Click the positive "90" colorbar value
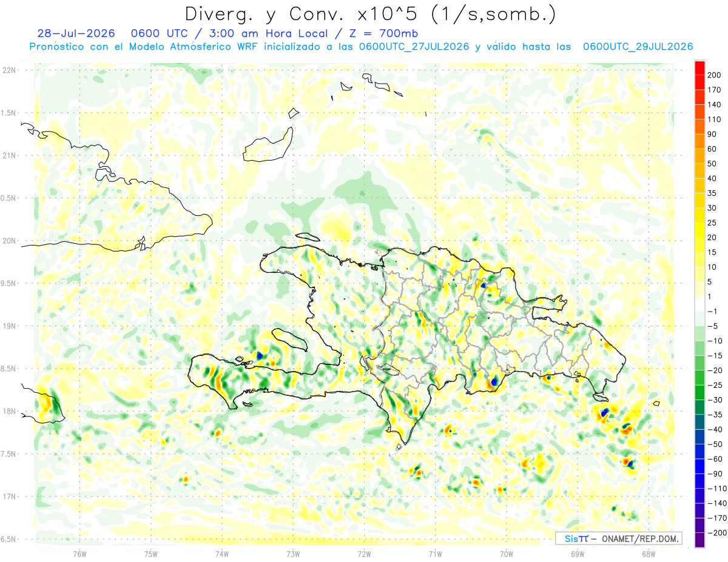Screen dimensions: 728x562 pyautogui.click(x=712, y=134)
